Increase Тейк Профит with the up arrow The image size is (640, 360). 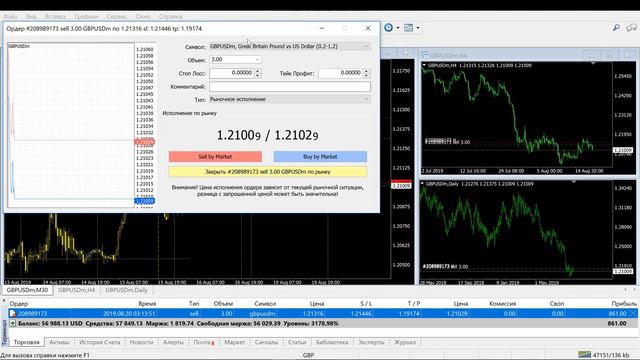pyautogui.click(x=366, y=71)
